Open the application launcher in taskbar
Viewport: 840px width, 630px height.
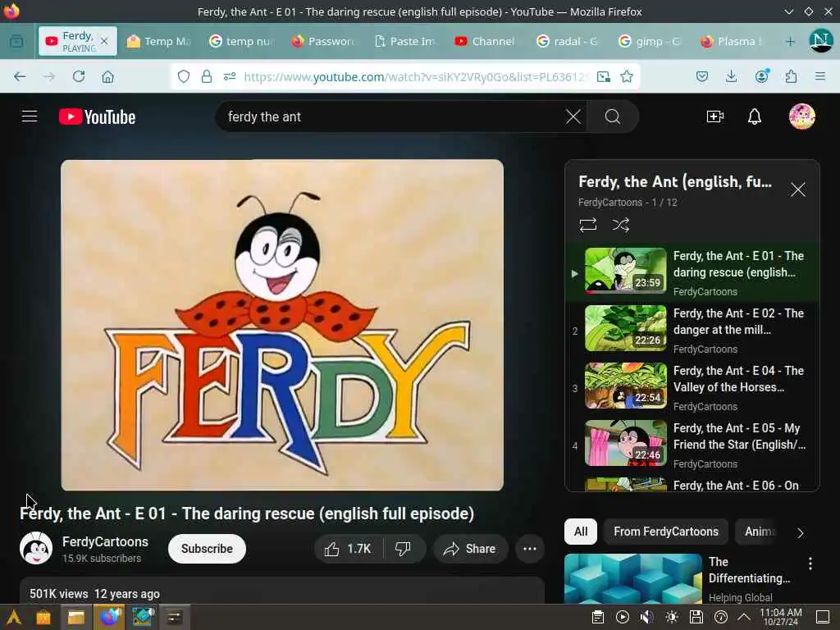[14, 617]
